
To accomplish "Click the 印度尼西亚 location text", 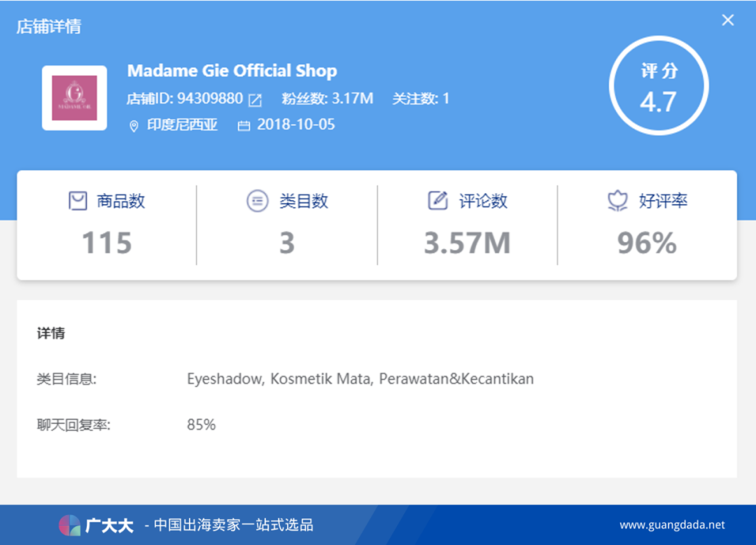I will coord(182,125).
